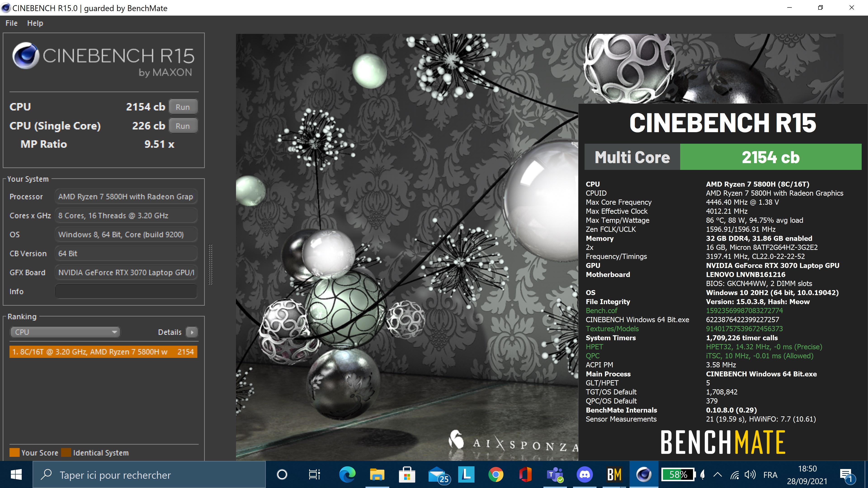Viewport: 868px width, 488px height.
Task: Switch to Cinebench in the taskbar
Action: [x=644, y=474]
